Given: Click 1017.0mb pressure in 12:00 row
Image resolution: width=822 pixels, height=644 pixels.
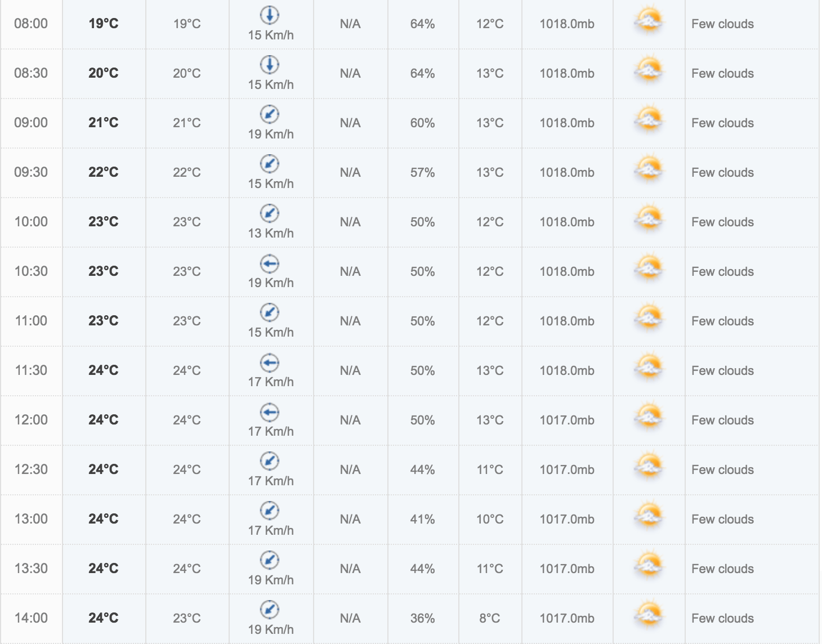Looking at the screenshot, I should tap(567, 420).
